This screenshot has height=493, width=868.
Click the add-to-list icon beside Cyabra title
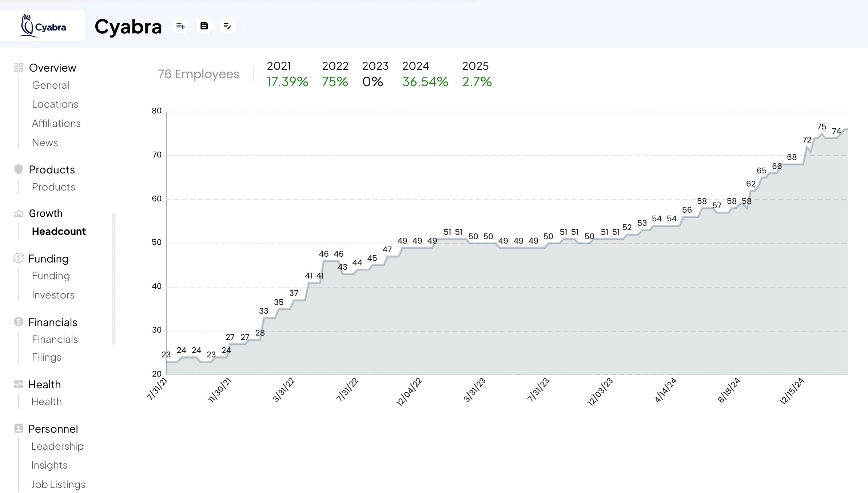pyautogui.click(x=180, y=26)
